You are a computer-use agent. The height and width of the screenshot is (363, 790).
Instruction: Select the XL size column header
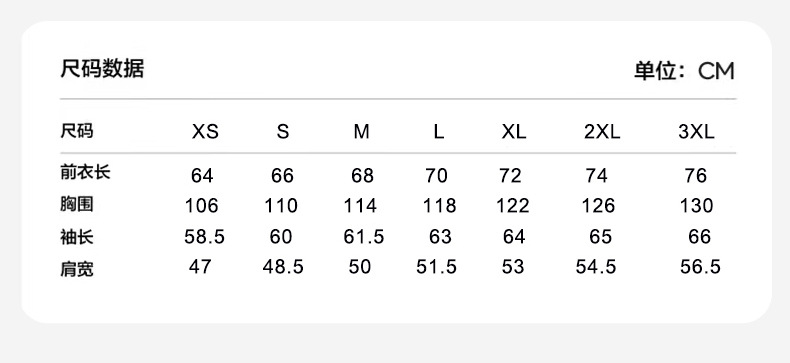tap(513, 132)
